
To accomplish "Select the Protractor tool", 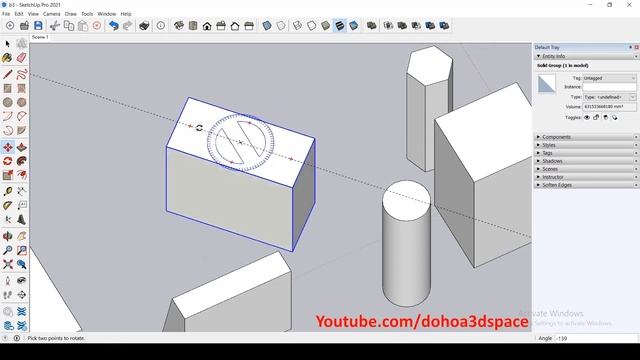I will pos(7,205).
